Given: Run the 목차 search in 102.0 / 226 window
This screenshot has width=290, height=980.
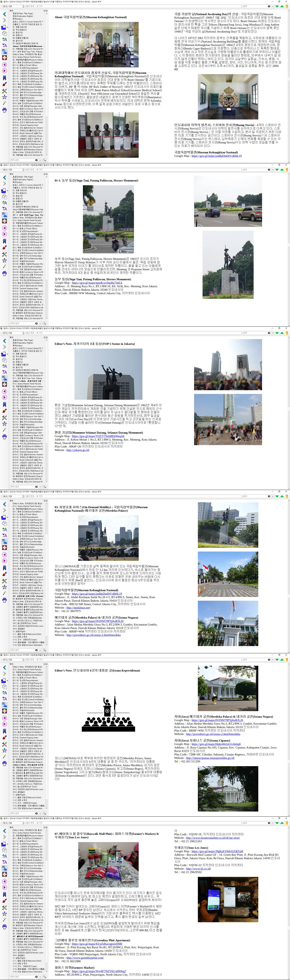Looking at the screenshot, I should (44, 160).
